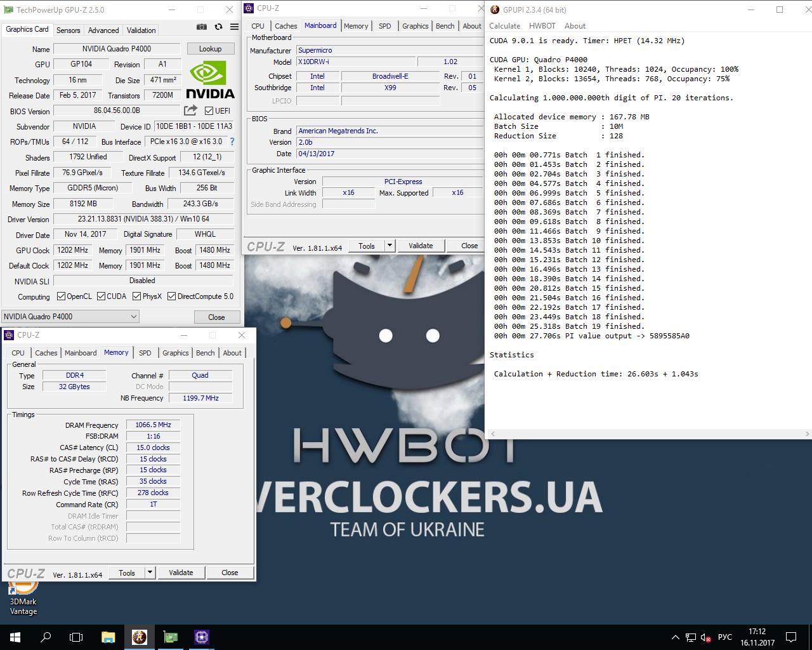The height and width of the screenshot is (650, 812).
Task: Open CPU tab in Memory CPU-Z window
Action: point(18,353)
